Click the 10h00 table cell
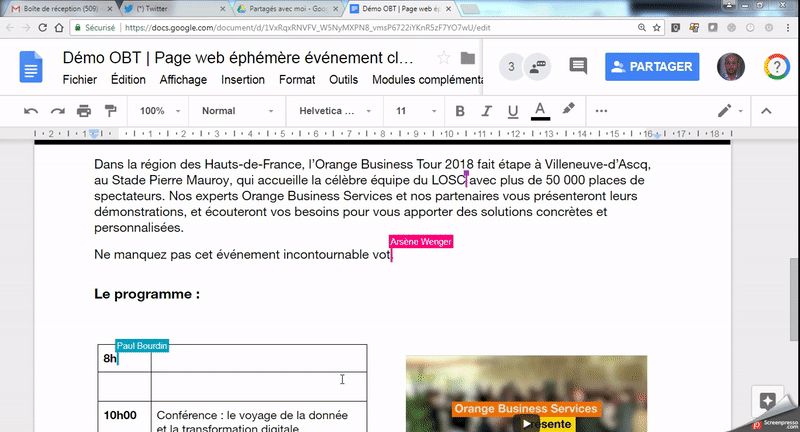This screenshot has width=800, height=432. (124, 416)
